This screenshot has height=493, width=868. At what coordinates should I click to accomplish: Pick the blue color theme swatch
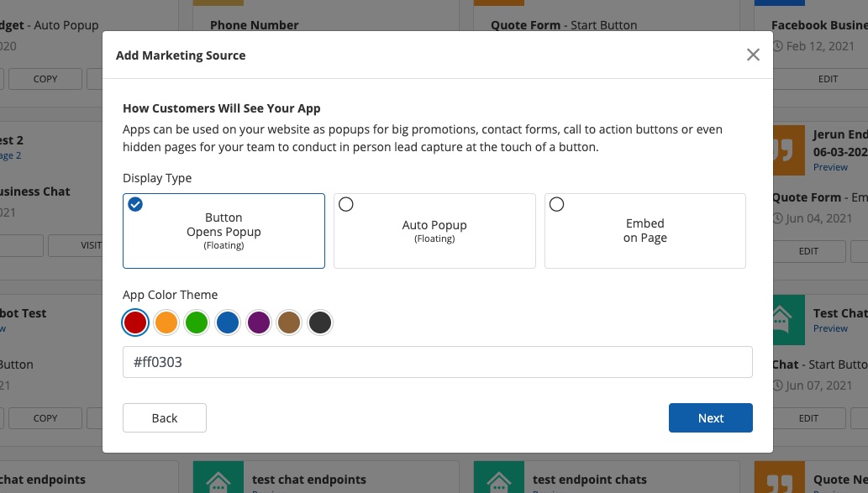[228, 323]
